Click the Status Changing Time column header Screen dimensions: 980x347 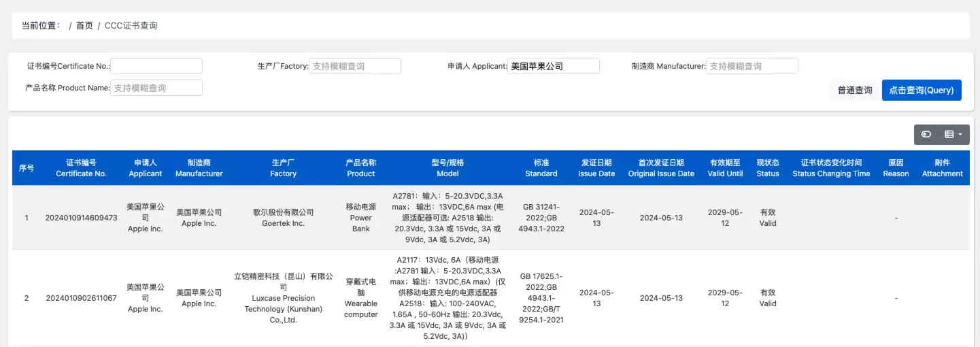click(x=831, y=168)
